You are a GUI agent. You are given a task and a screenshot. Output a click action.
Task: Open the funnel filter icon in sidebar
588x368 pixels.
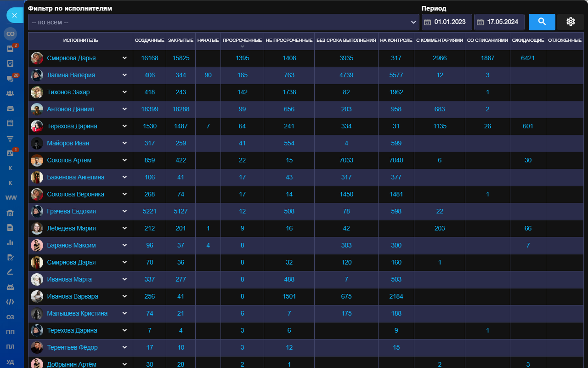(x=10, y=138)
